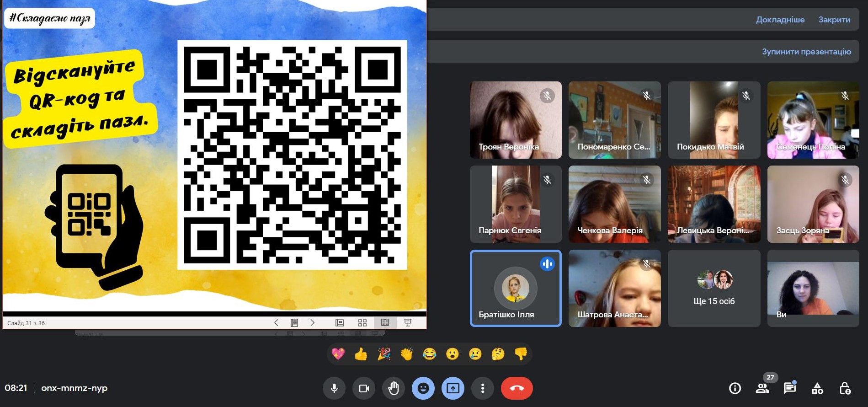Open host controls lock icon
This screenshot has height=407, width=868.
click(x=845, y=388)
